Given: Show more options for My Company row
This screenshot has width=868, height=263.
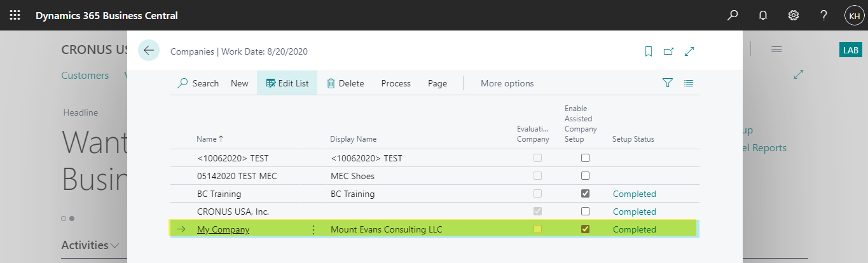Looking at the screenshot, I should [x=313, y=229].
